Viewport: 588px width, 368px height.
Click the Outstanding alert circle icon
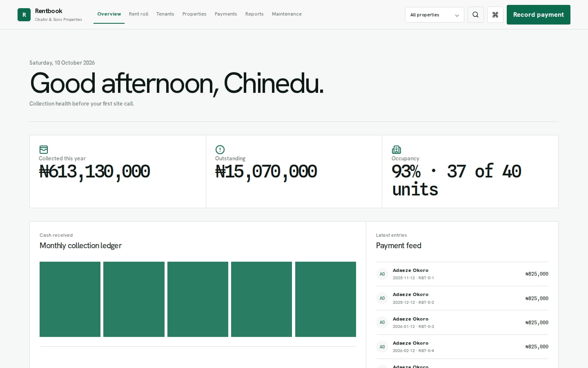point(220,150)
